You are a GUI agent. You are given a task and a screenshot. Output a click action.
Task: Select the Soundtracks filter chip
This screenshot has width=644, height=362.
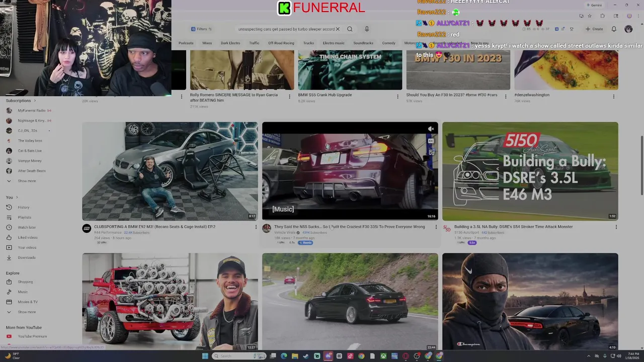[x=363, y=43]
